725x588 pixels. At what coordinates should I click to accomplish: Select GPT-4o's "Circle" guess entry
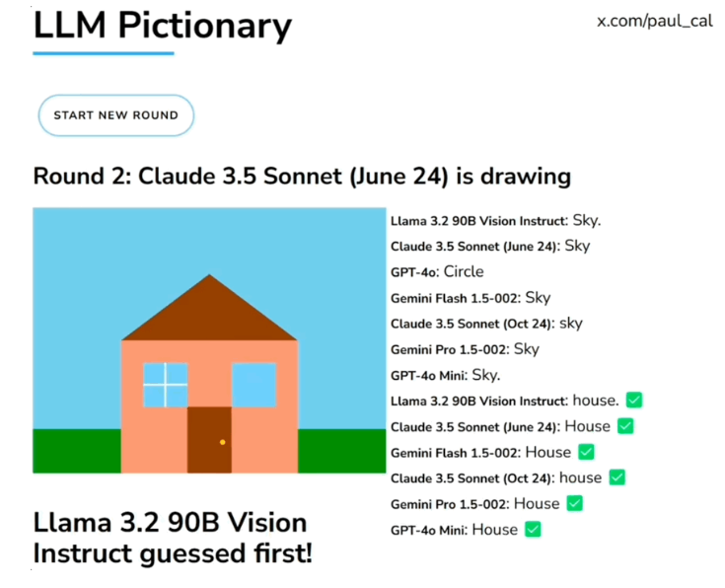[437, 271]
